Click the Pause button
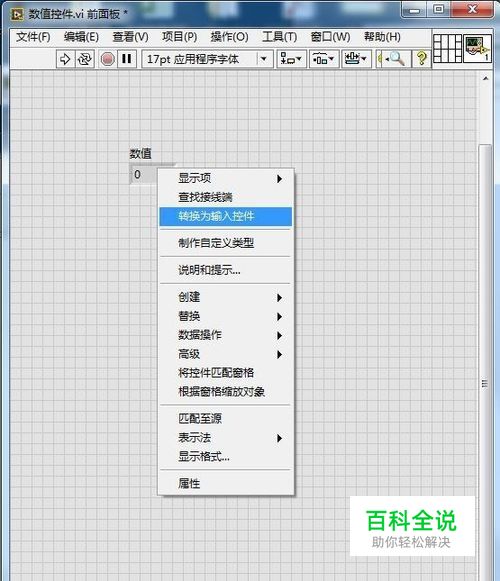 click(127, 59)
